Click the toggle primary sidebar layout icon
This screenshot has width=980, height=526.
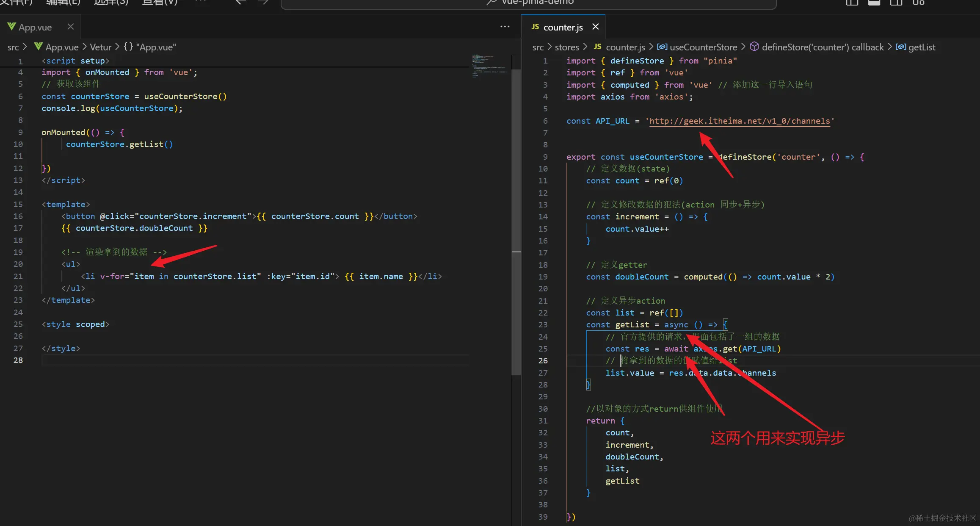point(852,2)
